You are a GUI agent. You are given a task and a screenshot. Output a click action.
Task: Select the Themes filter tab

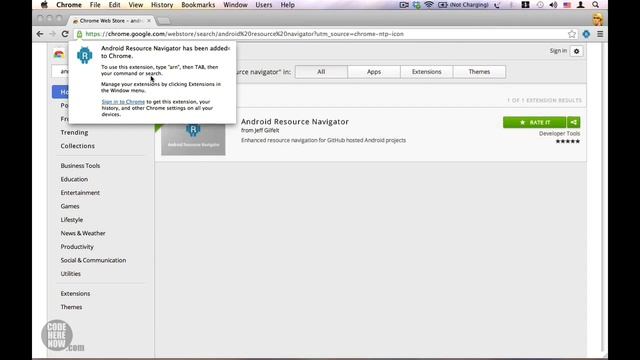(479, 71)
